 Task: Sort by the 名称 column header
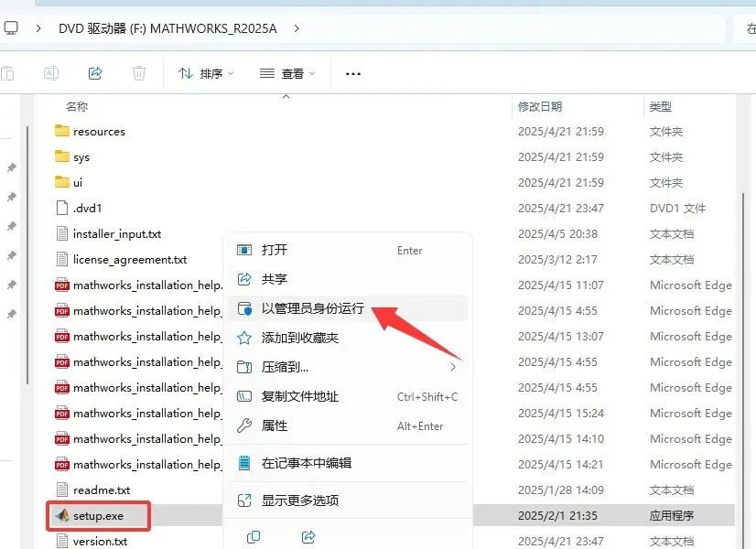click(x=77, y=106)
